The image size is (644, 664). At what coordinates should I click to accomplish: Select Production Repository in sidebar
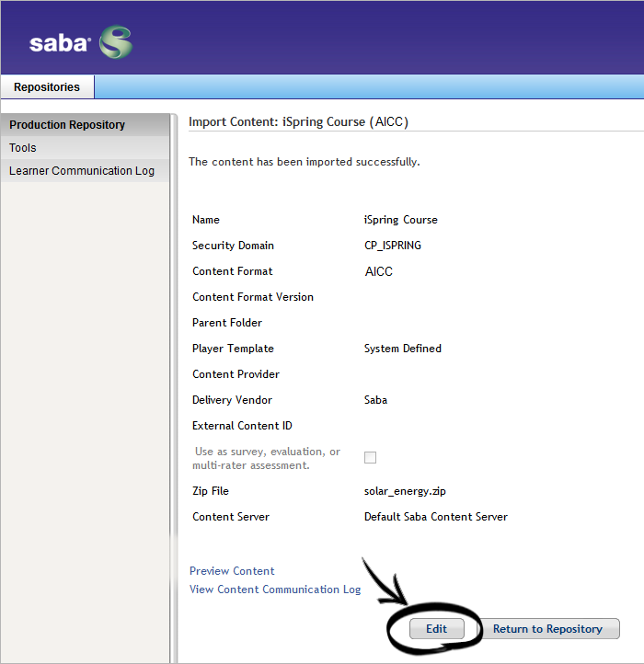[86, 124]
